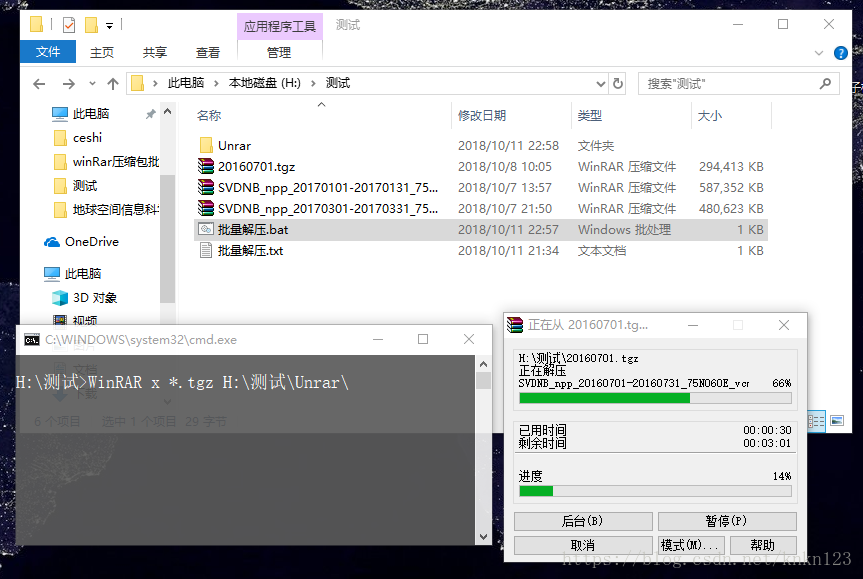Open the Explorer help icon
863x579 pixels.
pos(840,53)
